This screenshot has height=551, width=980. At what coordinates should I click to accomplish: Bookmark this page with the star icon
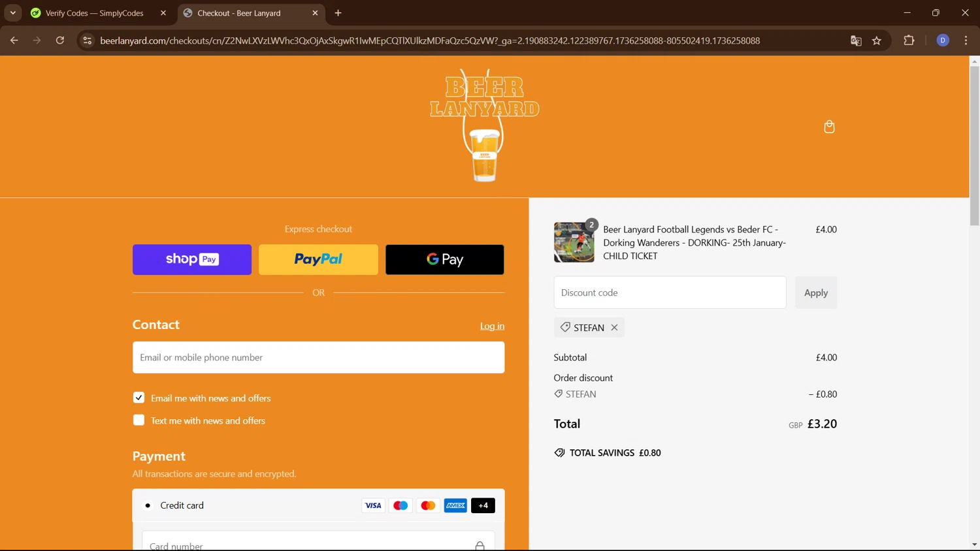[877, 40]
